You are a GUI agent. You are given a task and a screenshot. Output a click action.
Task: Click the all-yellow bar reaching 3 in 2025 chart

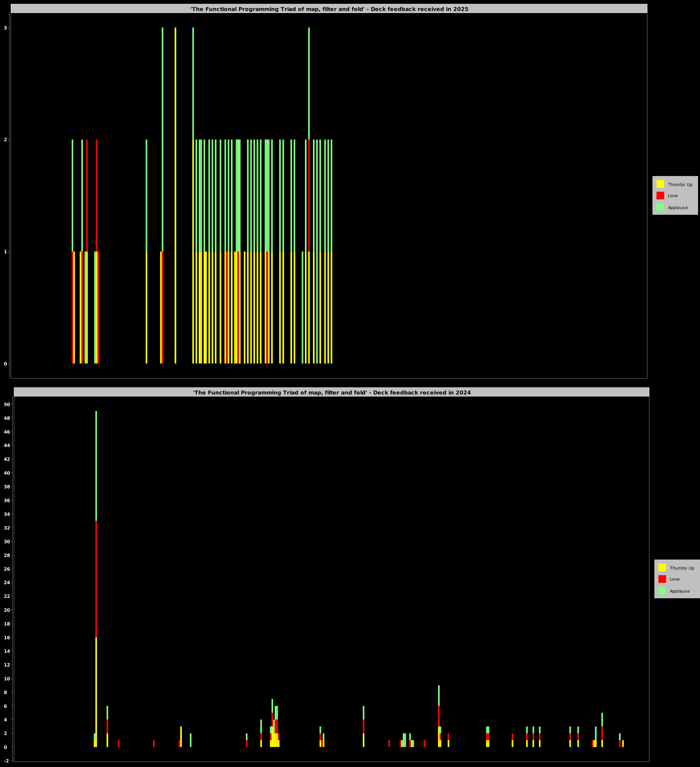click(175, 192)
